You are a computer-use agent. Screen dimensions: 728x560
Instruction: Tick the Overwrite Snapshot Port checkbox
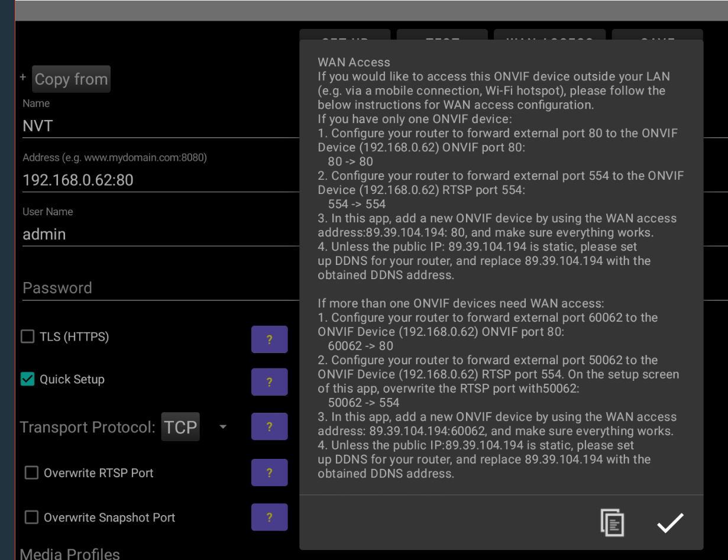(x=32, y=518)
